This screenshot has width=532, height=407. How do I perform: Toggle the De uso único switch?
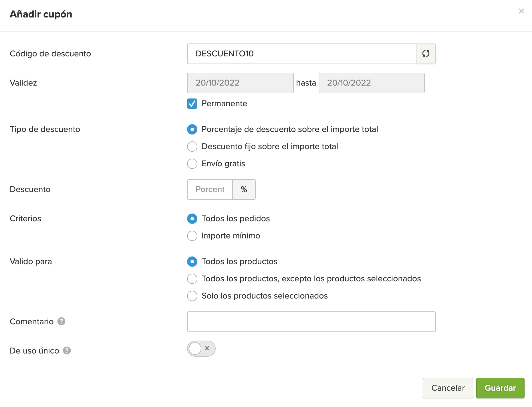201,349
